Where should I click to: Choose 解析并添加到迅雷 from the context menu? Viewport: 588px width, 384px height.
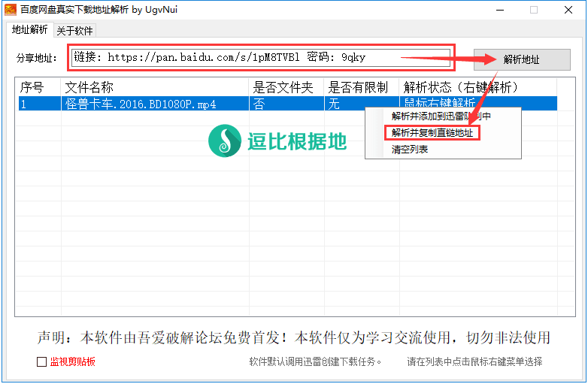pos(441,116)
